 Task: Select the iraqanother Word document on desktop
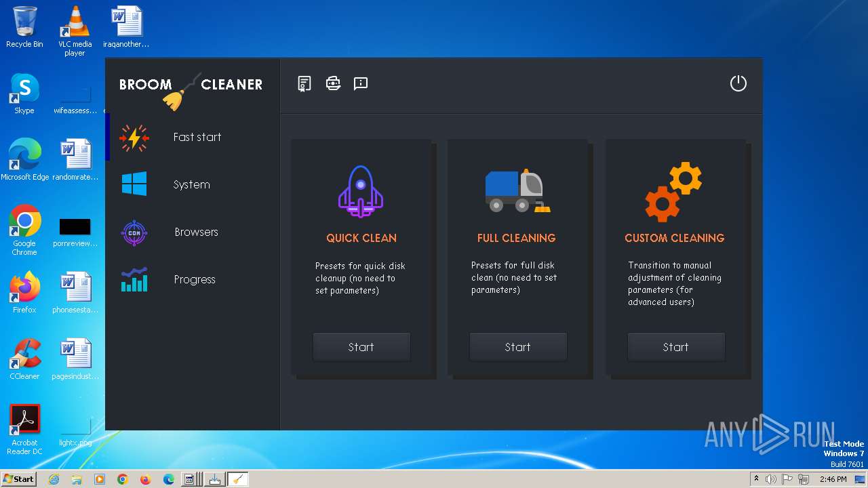[x=126, y=27]
